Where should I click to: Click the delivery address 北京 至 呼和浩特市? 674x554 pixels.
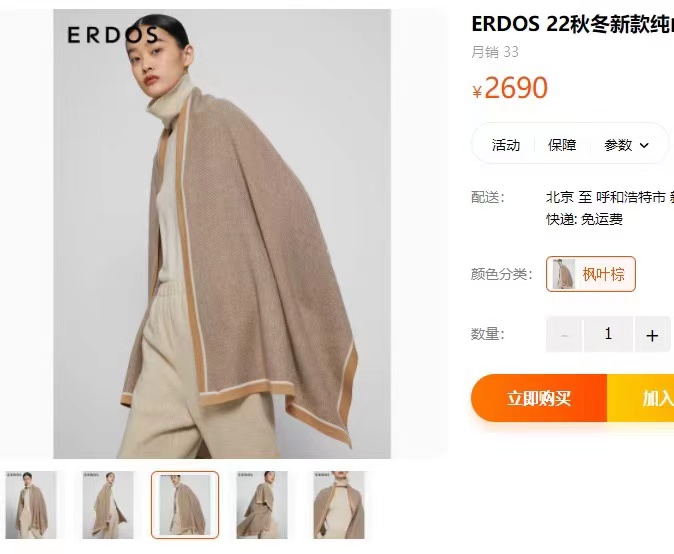click(606, 197)
